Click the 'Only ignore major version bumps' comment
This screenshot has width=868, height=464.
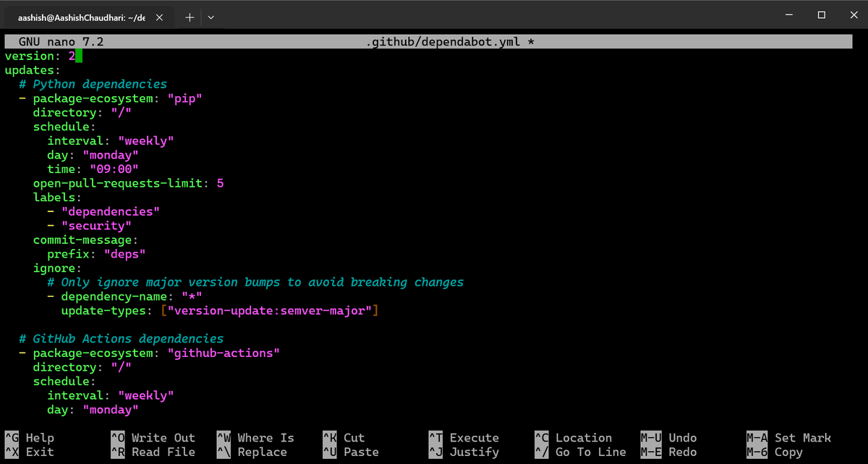tap(255, 282)
